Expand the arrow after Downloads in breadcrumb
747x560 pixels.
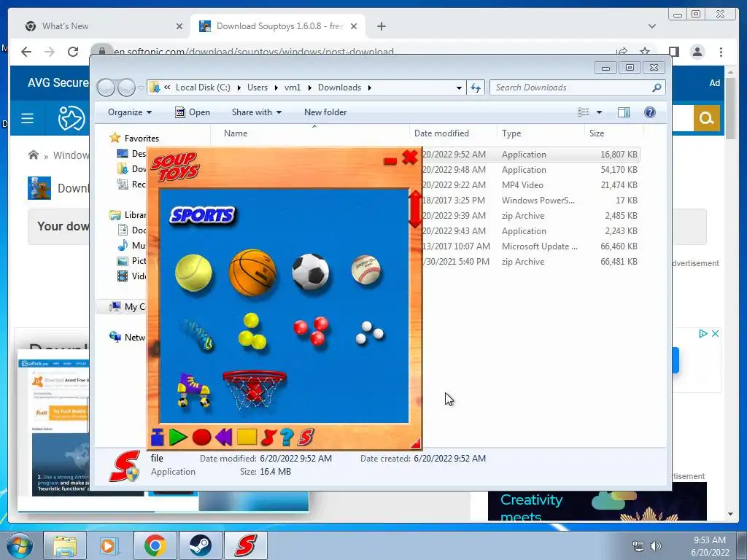coord(370,87)
